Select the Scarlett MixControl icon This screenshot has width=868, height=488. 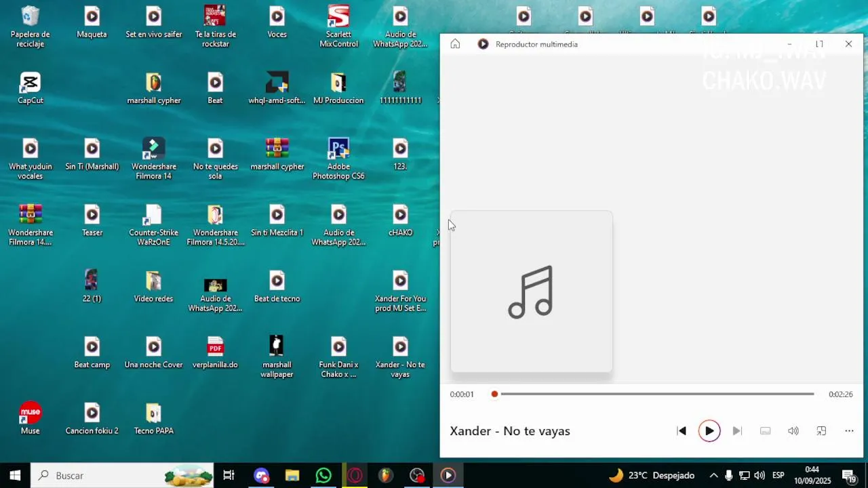(338, 27)
